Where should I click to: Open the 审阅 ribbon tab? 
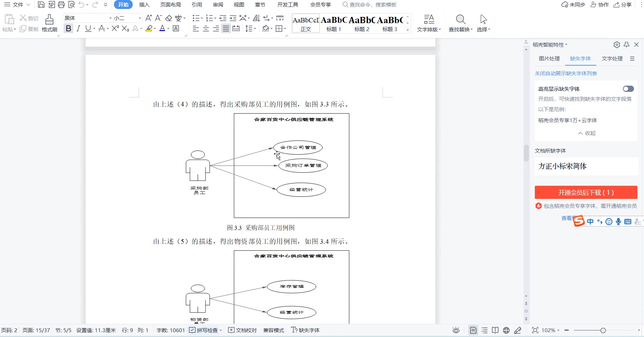pos(218,4)
